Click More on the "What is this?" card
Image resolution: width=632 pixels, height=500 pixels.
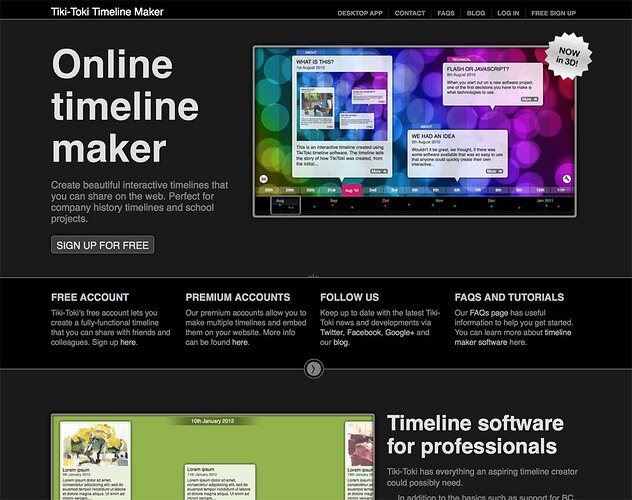point(378,171)
